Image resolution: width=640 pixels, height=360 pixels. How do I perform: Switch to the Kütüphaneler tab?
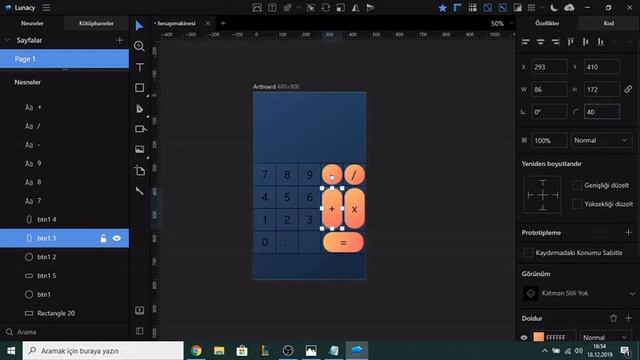(x=96, y=23)
